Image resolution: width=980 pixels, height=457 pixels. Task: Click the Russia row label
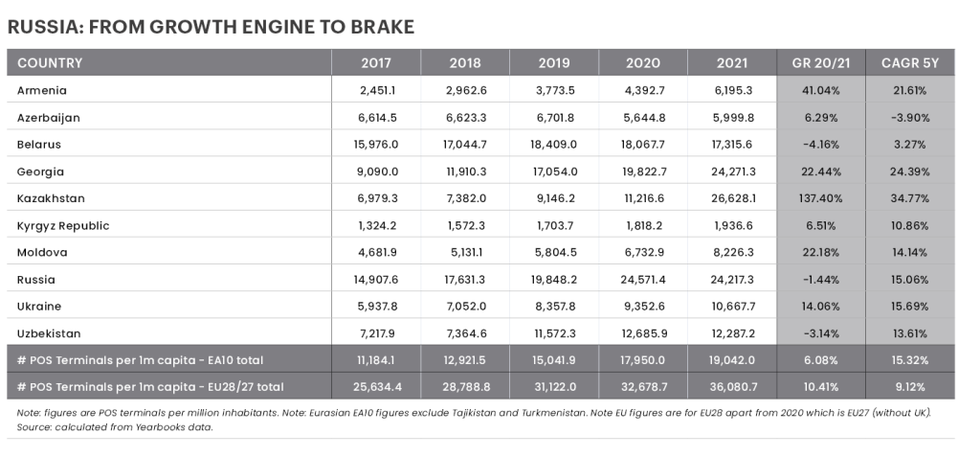click(x=36, y=280)
